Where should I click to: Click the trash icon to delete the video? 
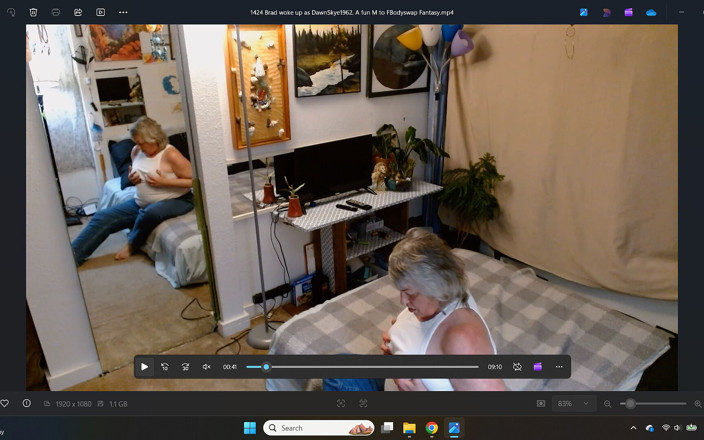pyautogui.click(x=33, y=13)
